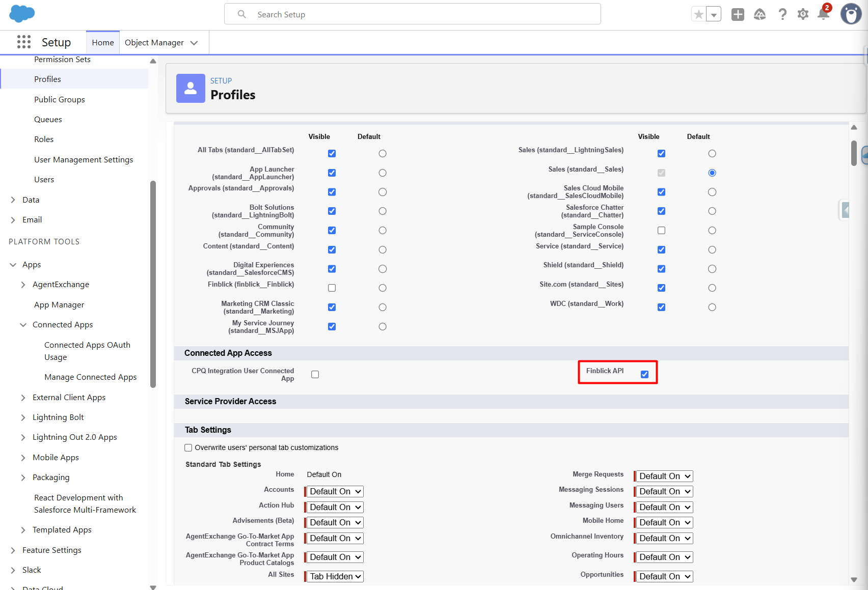
Task: Click the right-edge panel collapse arrow
Action: point(845,210)
